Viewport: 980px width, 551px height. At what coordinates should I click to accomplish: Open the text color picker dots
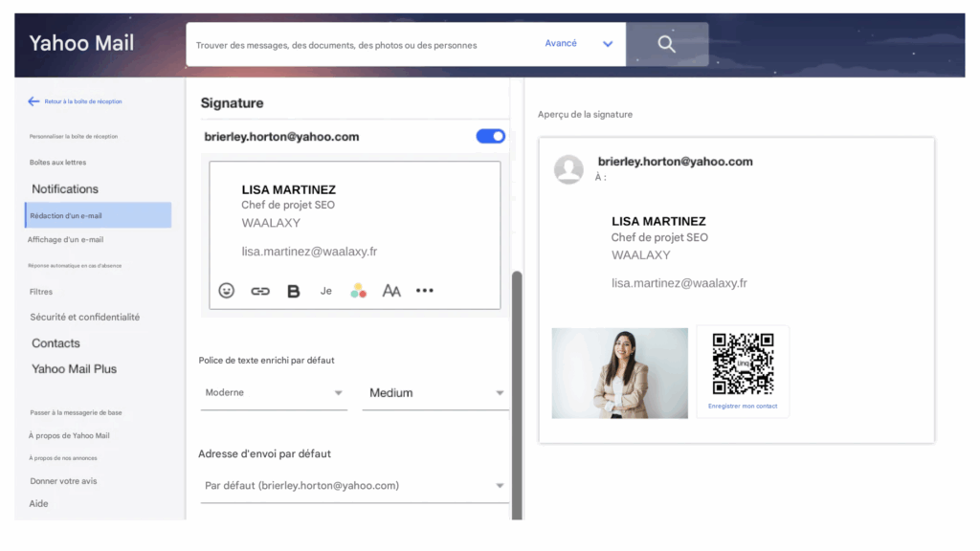coord(358,291)
